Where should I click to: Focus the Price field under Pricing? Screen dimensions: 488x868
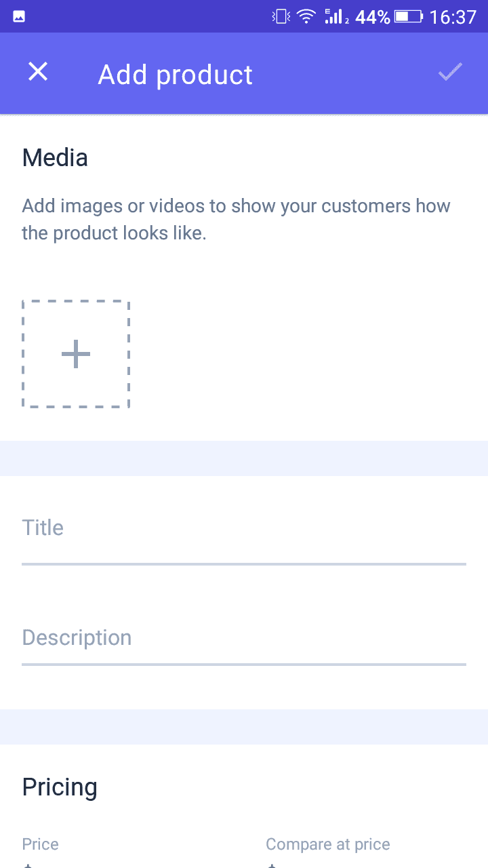[x=102, y=856]
